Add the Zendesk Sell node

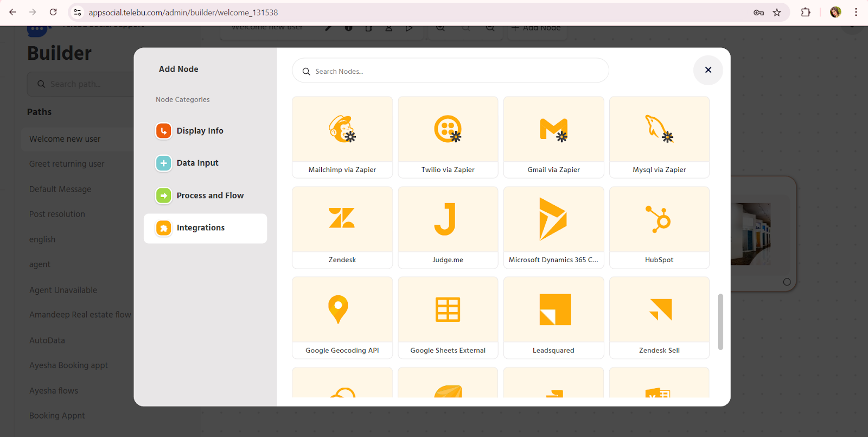(x=659, y=318)
